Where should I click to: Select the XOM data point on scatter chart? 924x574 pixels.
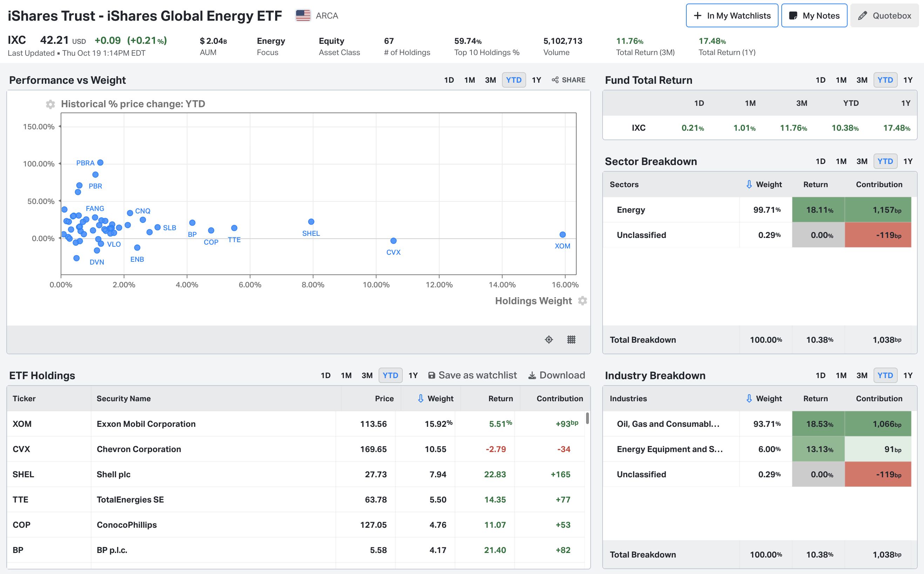coord(563,235)
